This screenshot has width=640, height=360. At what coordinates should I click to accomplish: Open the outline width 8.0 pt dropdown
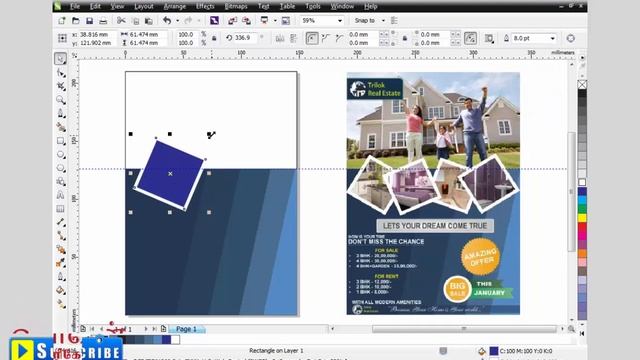(552, 38)
